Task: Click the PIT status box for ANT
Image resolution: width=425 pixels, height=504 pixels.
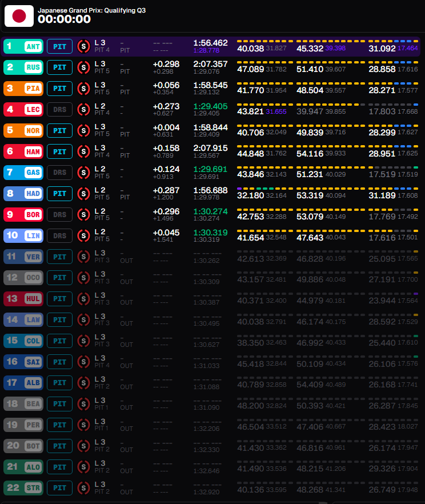Action: [x=60, y=47]
